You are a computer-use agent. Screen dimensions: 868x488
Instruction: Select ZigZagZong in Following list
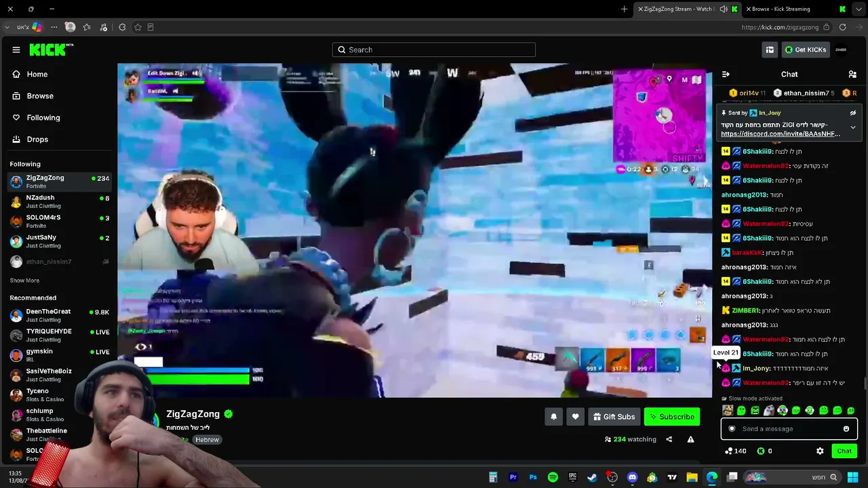[60, 182]
